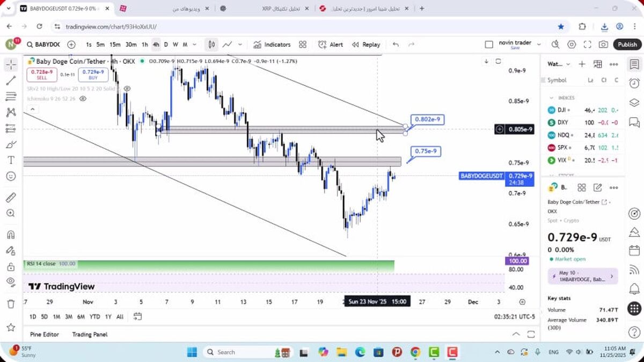
Task: Select the crosshair cursor tool
Action: coord(11,64)
